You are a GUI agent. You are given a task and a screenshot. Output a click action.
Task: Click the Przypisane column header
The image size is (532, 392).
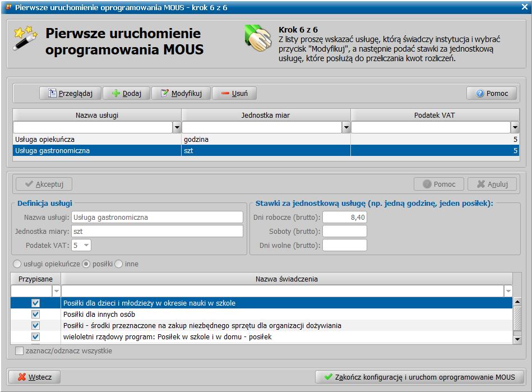[x=36, y=279]
